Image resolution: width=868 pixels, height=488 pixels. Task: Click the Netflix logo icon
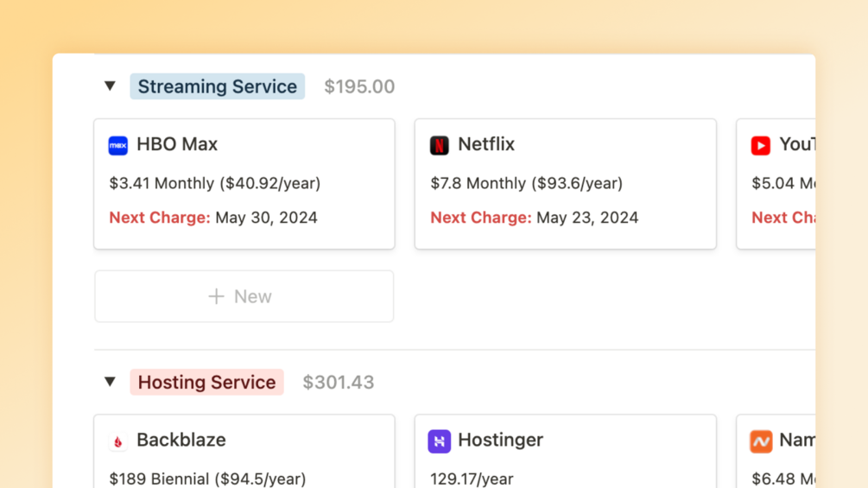[x=440, y=145]
